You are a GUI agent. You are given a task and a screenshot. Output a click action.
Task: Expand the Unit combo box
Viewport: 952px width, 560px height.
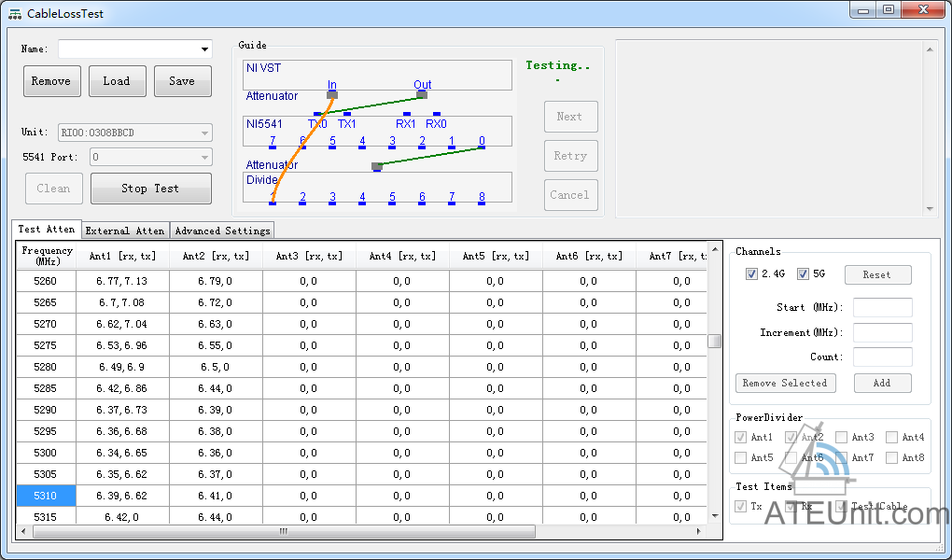tap(204, 133)
